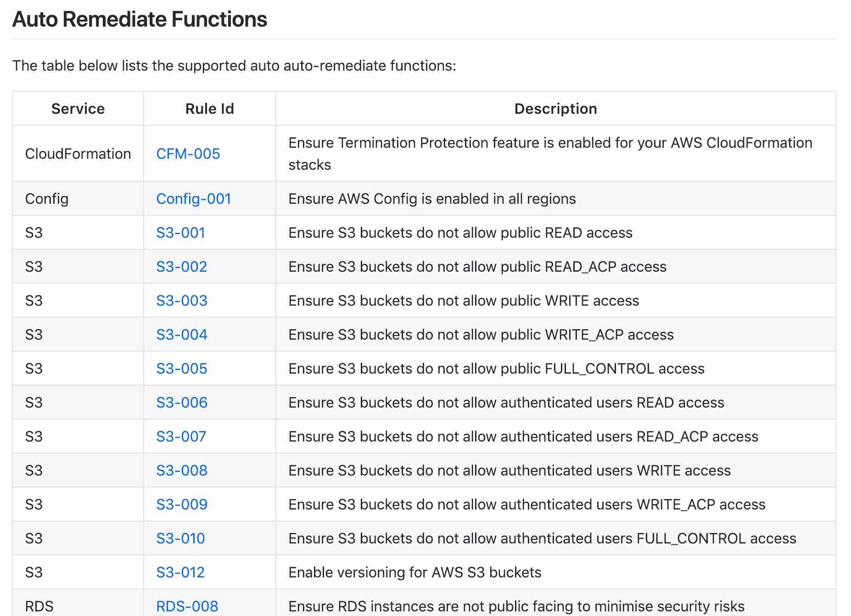The width and height of the screenshot is (851, 616).
Task: Click the public WRITE_ACP access description
Action: (481, 335)
